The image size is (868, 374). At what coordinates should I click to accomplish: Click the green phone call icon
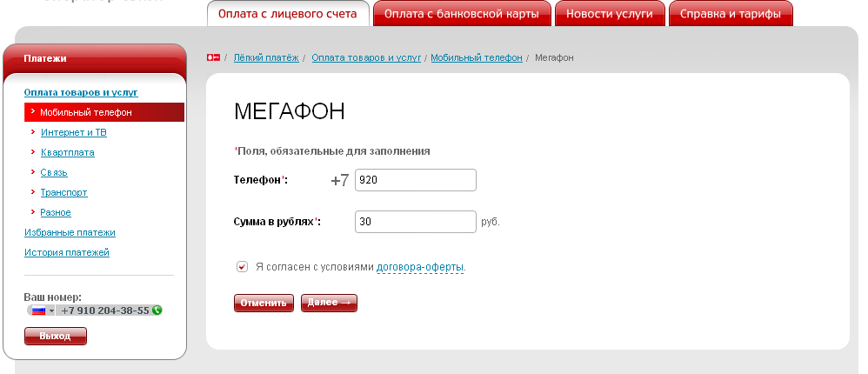tap(157, 311)
